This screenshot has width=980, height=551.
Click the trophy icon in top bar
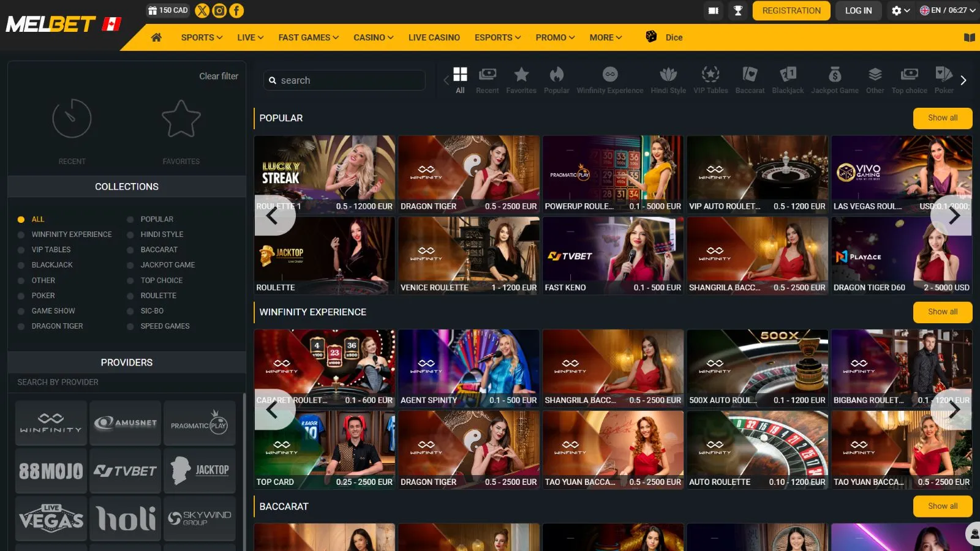coord(738,10)
